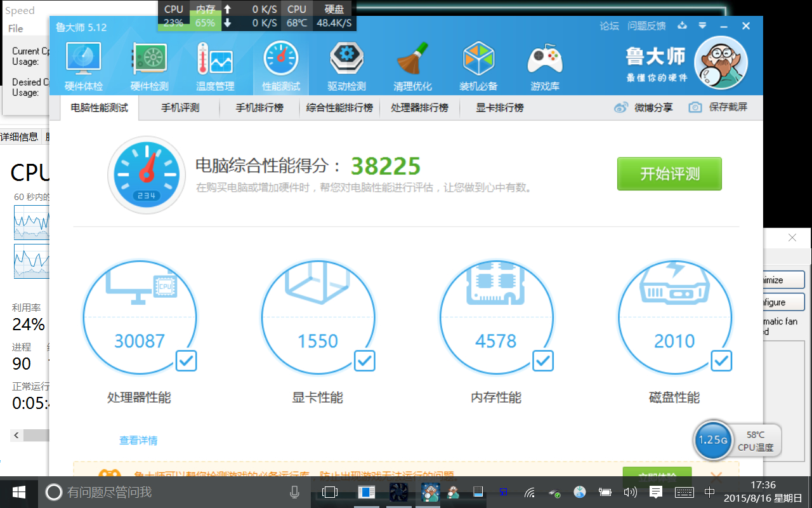The image size is (812, 508).
Task: Open the 游戏库 game library section
Action: tap(544, 67)
